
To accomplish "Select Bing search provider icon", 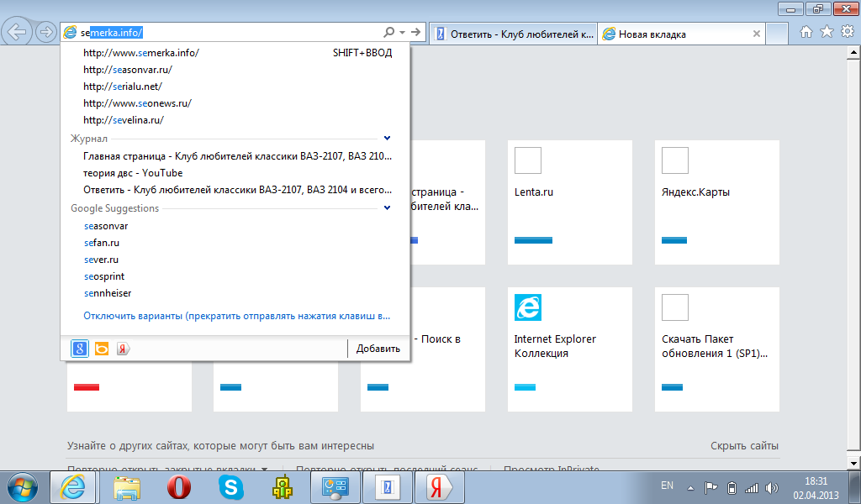I will click(x=102, y=349).
